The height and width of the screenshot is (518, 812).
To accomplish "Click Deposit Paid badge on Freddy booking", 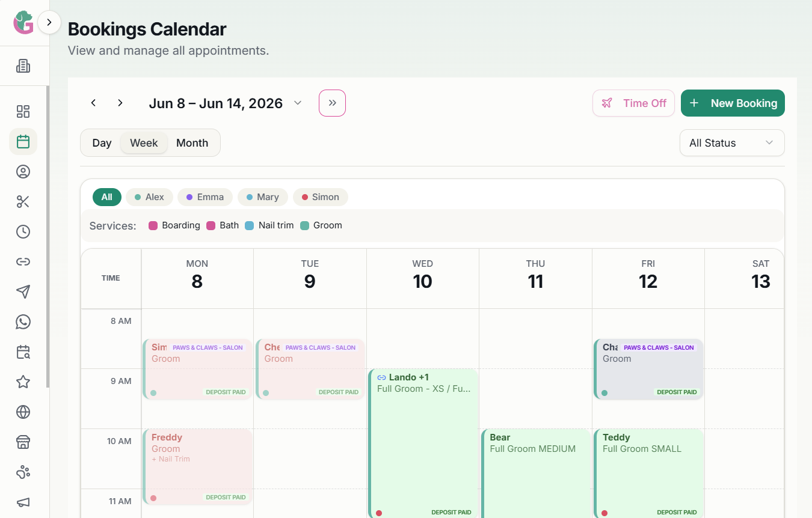I will 226,498.
